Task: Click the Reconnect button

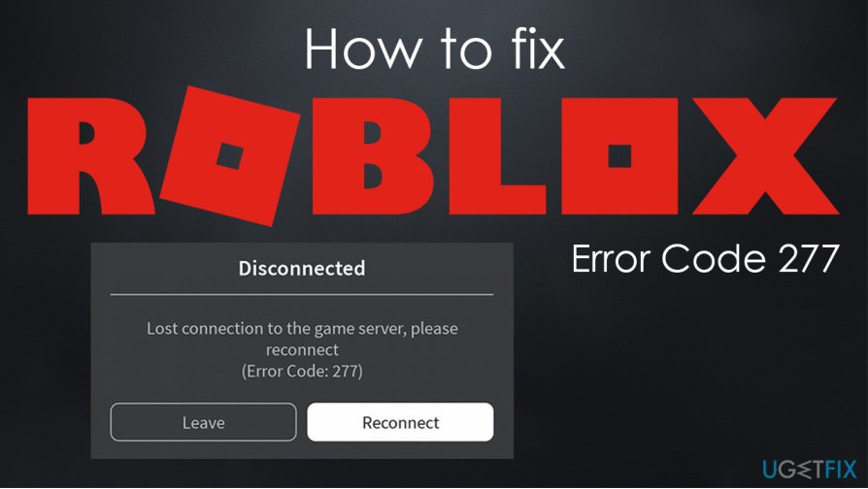Action: coord(400,422)
